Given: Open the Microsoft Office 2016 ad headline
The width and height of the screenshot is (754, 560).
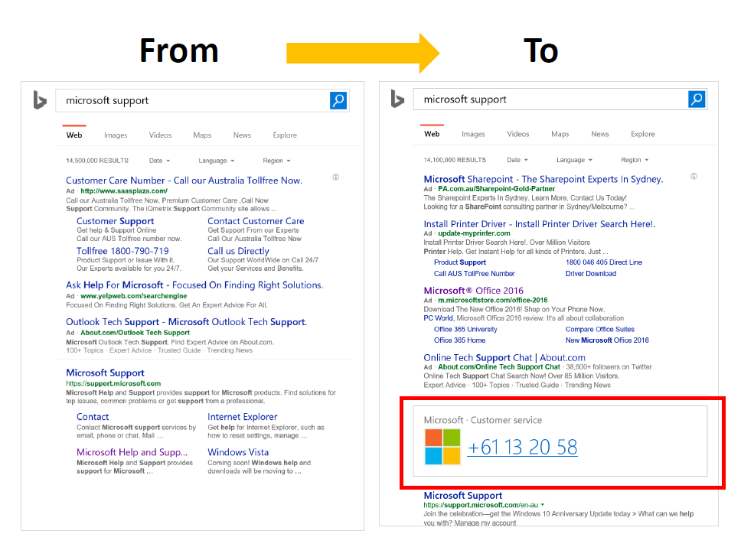Looking at the screenshot, I should (x=473, y=291).
